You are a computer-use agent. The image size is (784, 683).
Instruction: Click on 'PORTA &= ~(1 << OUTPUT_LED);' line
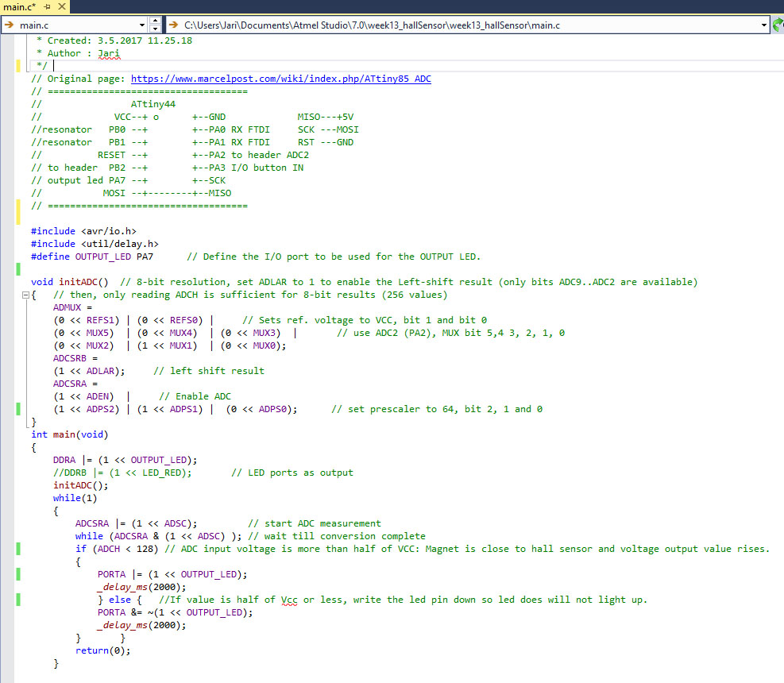pyautogui.click(x=175, y=612)
